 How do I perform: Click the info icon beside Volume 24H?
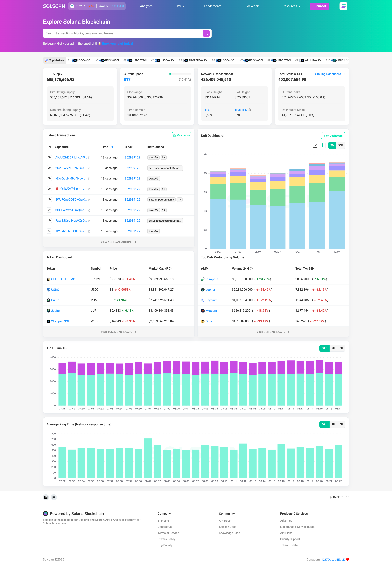[x=251, y=269]
